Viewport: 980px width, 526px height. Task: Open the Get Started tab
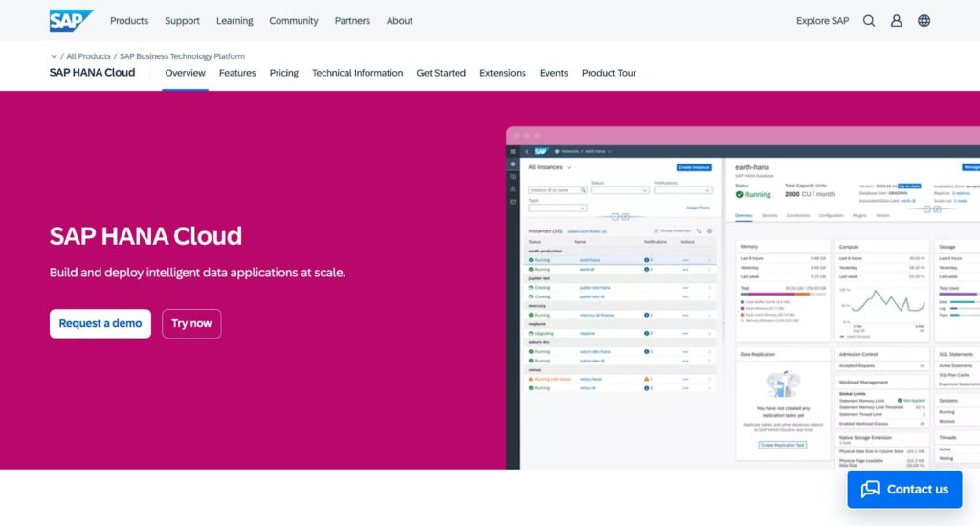click(x=441, y=73)
